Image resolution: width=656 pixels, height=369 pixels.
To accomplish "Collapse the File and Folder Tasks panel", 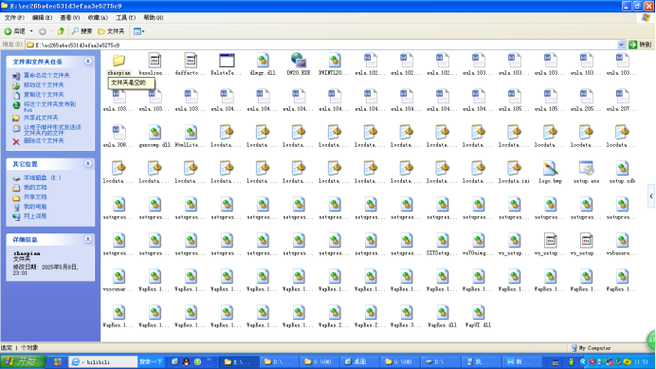I will (88, 61).
